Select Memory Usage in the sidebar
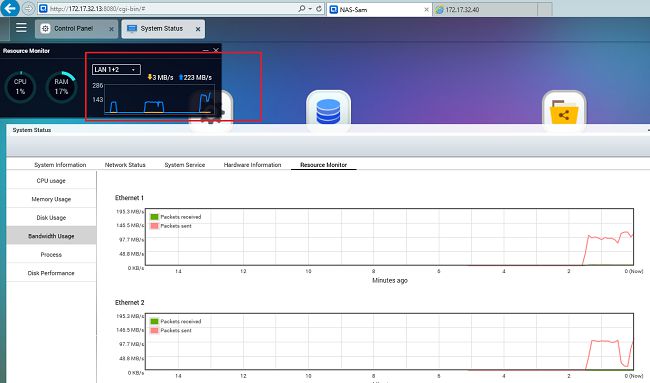Viewport: 650px width, 383px height. tap(51, 199)
